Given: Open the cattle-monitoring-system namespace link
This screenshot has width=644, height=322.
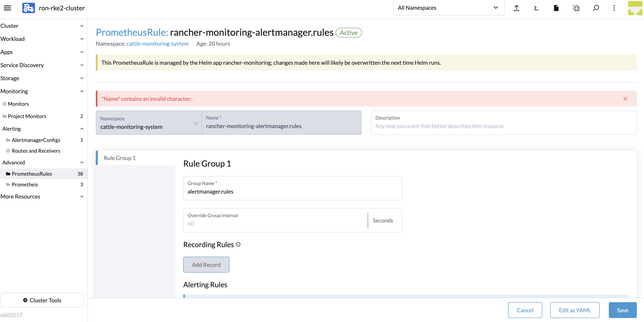Looking at the screenshot, I should (x=157, y=43).
